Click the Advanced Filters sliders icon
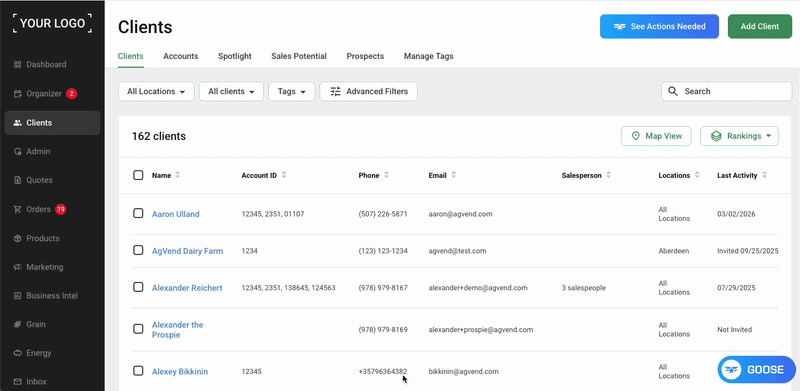This screenshot has width=800, height=391. pos(335,91)
